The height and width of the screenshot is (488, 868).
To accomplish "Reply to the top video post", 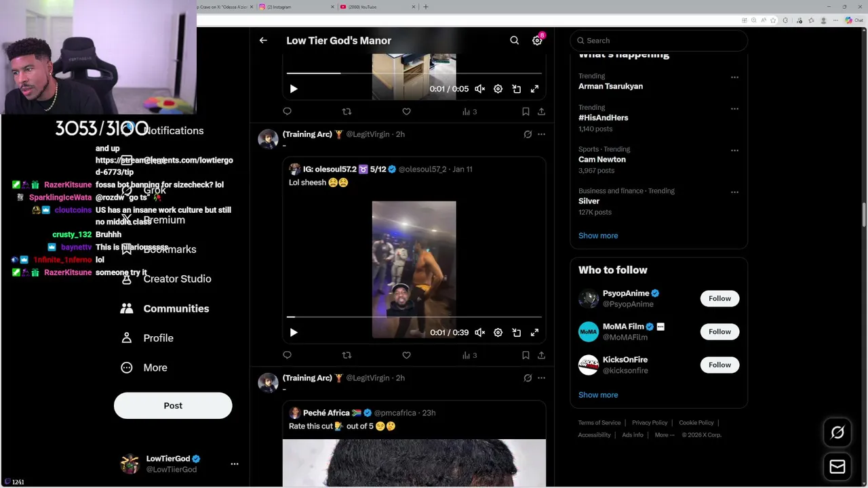I will tap(288, 111).
